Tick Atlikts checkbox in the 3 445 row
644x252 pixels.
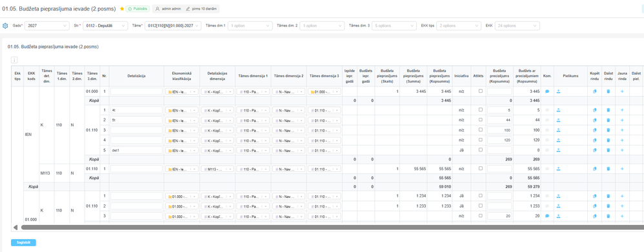pos(480,91)
